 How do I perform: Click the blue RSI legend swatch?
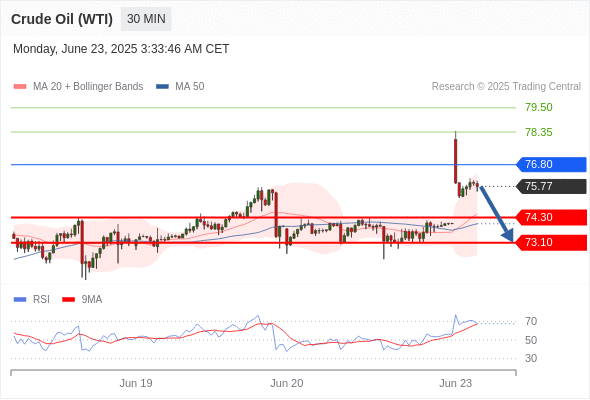[x=20, y=300]
